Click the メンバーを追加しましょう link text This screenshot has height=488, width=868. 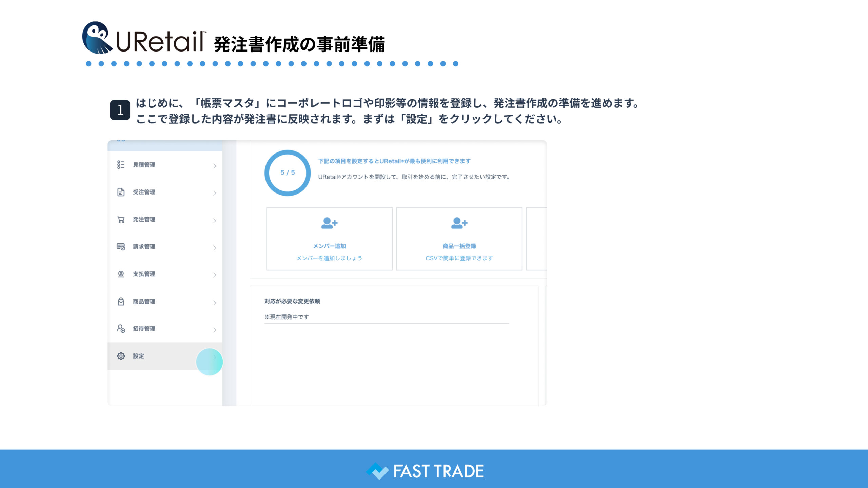click(329, 258)
